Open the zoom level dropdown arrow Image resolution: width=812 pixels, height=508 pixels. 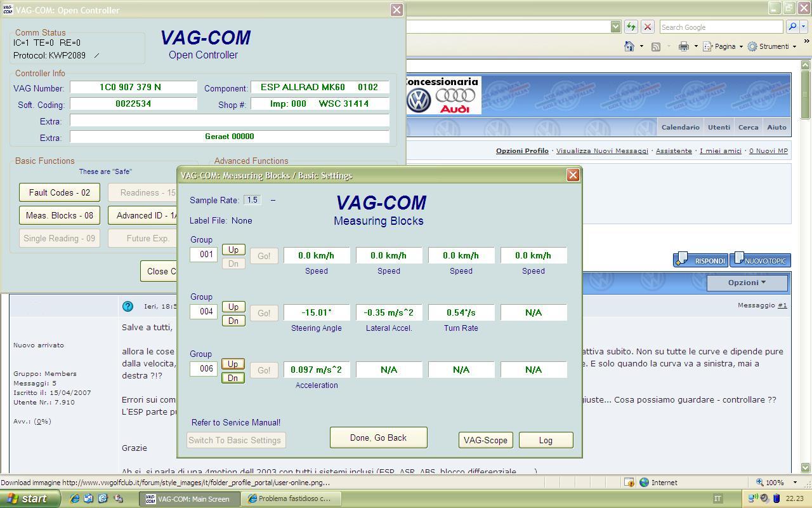pos(795,483)
